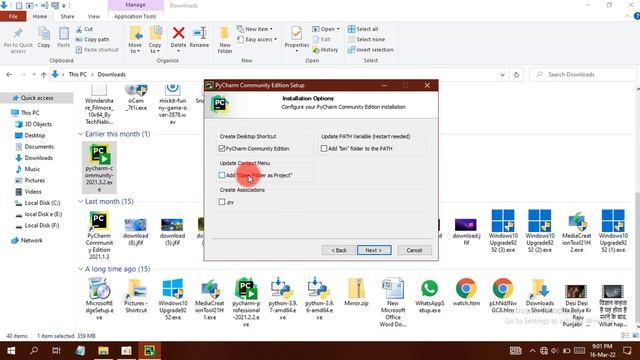Click the Refresh button beside address bar
640x360 pixels.
coord(516,75)
